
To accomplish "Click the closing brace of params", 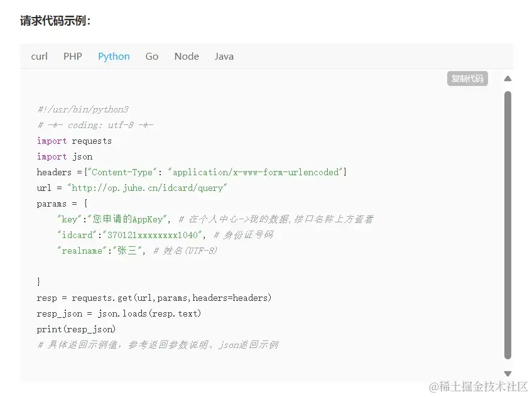I will (x=38, y=281).
